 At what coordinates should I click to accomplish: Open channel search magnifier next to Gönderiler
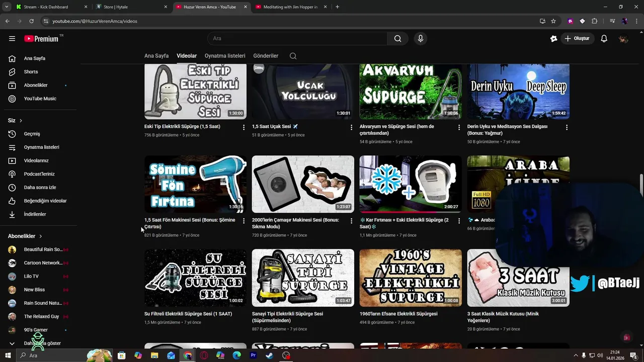(x=293, y=56)
